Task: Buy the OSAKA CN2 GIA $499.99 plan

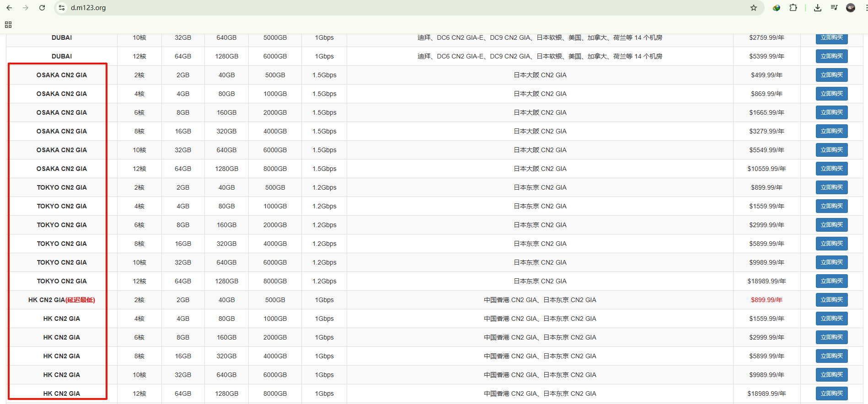Action: point(831,75)
